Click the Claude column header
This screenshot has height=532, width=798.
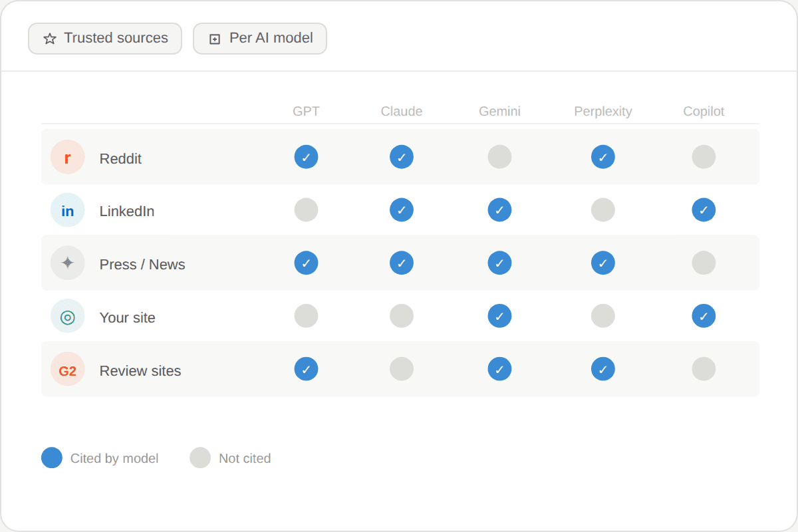pos(402,111)
